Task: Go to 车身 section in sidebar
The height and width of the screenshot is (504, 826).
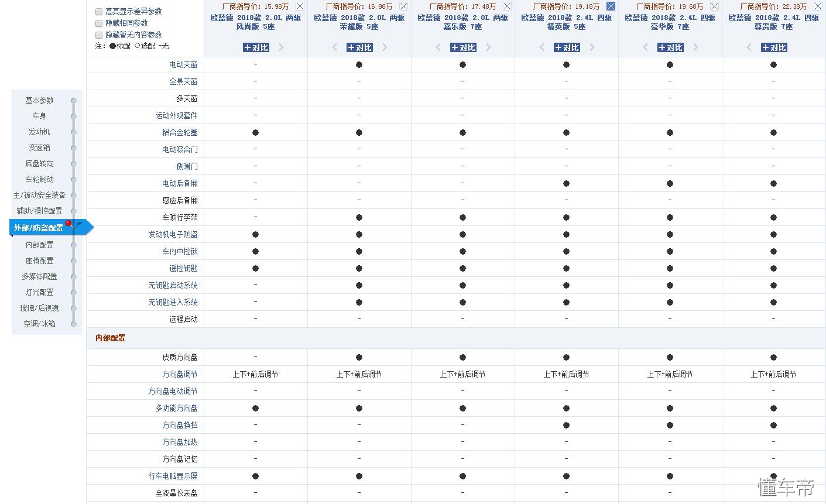Action: pos(39,116)
